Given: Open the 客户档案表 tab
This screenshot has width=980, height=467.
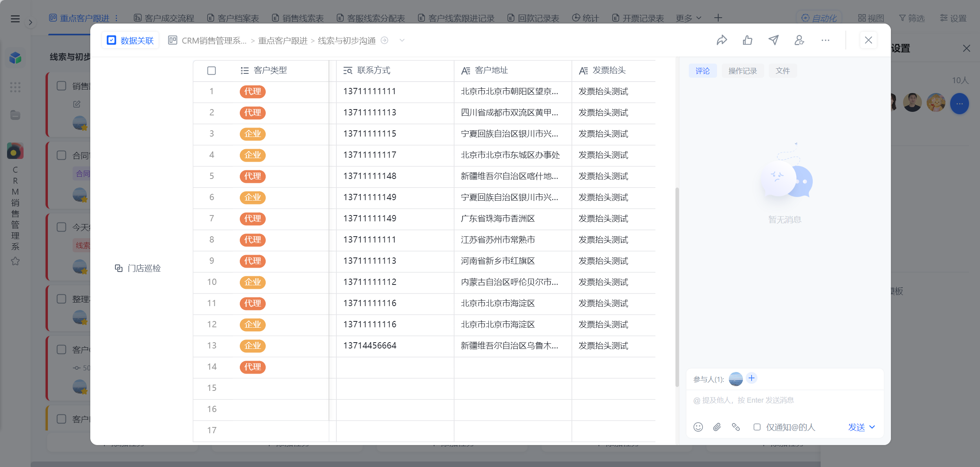Looking at the screenshot, I should pyautogui.click(x=233, y=18).
